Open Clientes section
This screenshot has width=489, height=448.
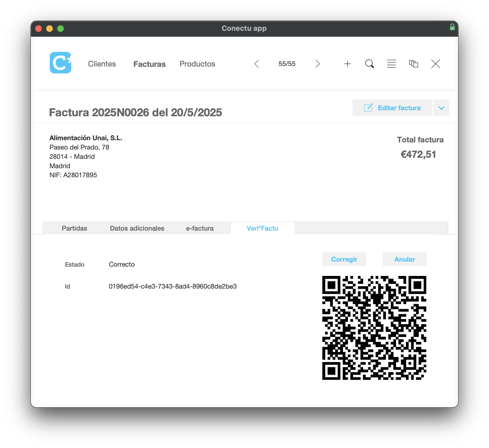click(102, 64)
